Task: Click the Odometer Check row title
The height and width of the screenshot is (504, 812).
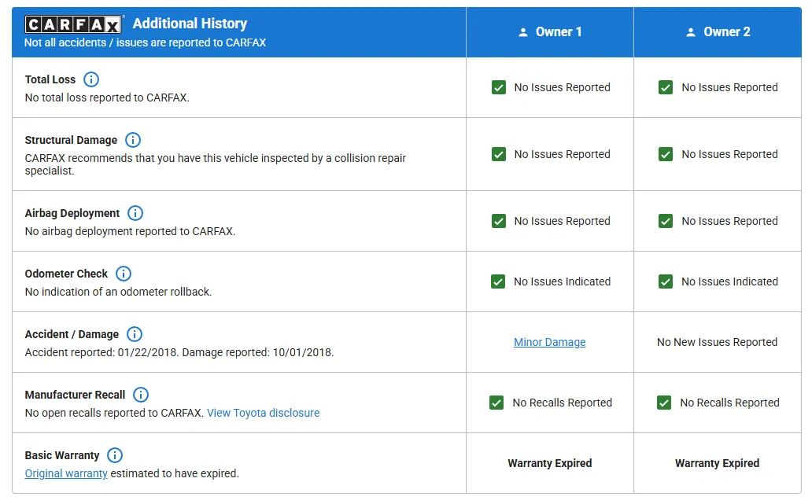Action: click(66, 273)
